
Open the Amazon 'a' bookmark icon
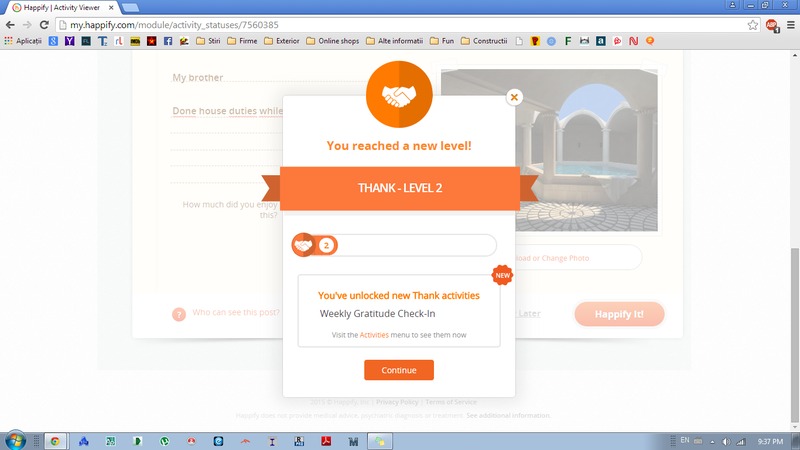tap(601, 41)
